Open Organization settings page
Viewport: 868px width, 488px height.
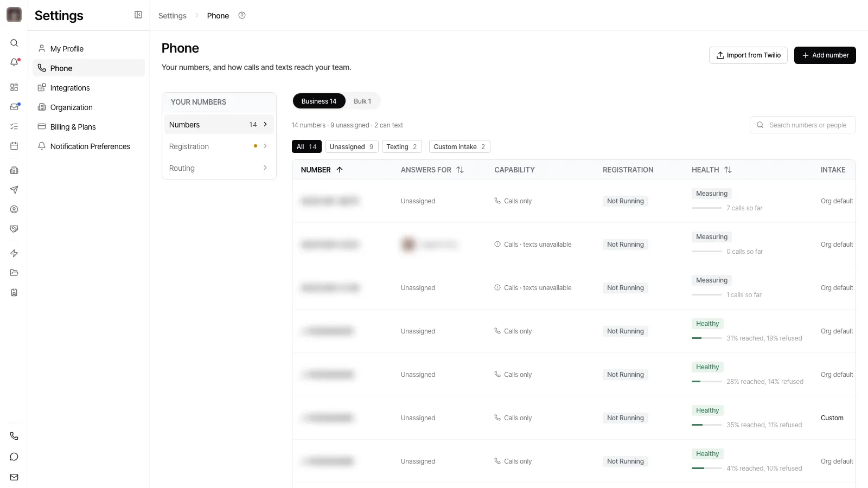tap(88, 107)
